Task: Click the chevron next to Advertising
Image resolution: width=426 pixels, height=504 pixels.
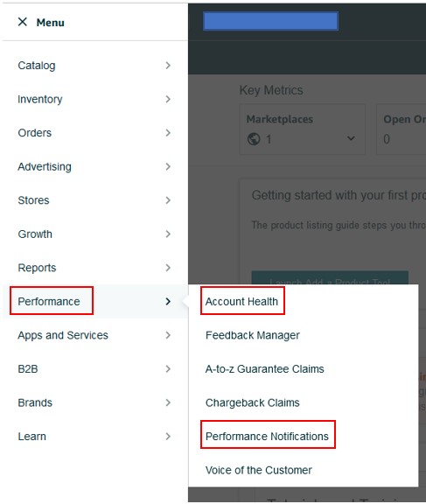Action: (168, 167)
